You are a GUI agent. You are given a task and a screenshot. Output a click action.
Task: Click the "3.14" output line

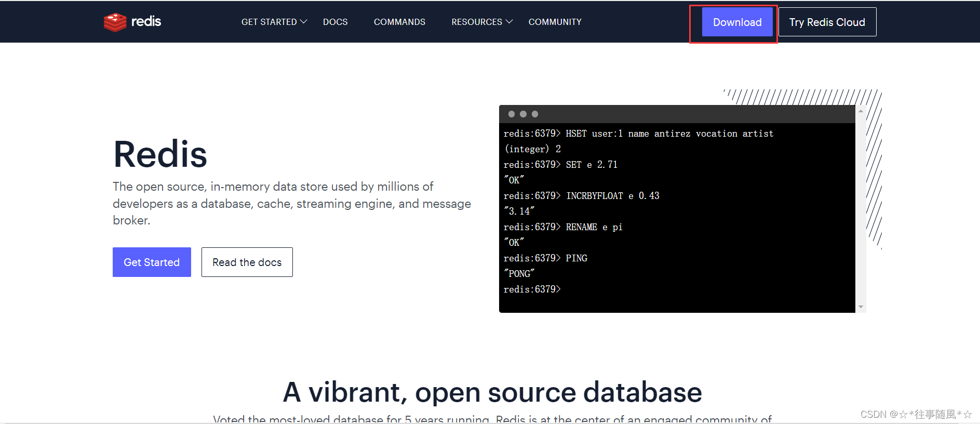[x=519, y=211]
